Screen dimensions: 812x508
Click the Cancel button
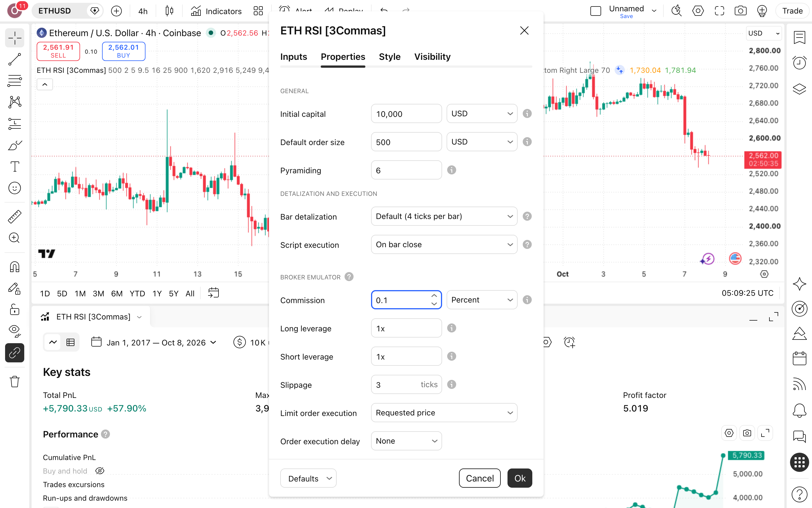click(x=480, y=478)
